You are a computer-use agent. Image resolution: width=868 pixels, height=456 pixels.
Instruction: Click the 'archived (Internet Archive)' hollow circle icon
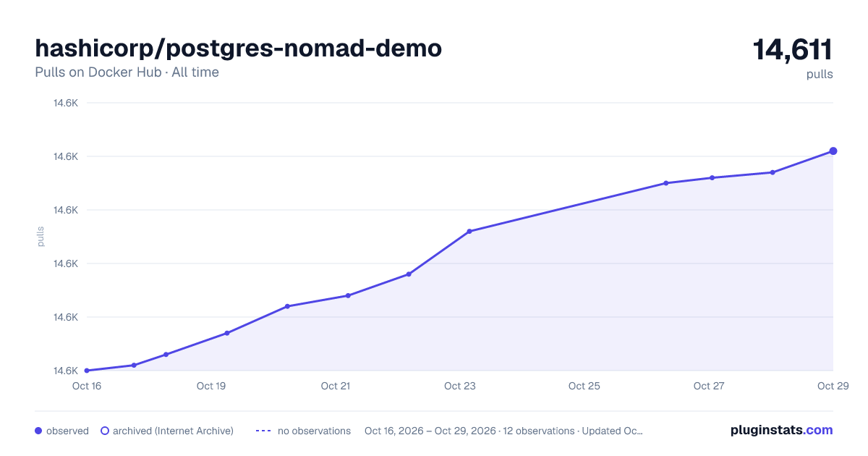(x=105, y=431)
